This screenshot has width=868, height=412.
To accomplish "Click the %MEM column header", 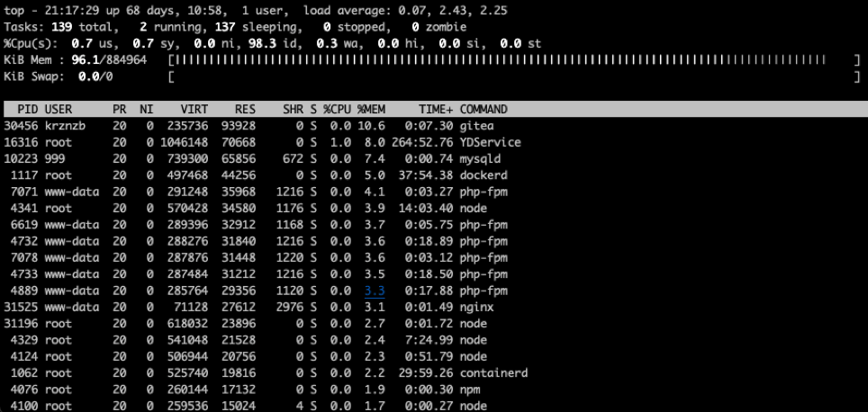I will [370, 110].
